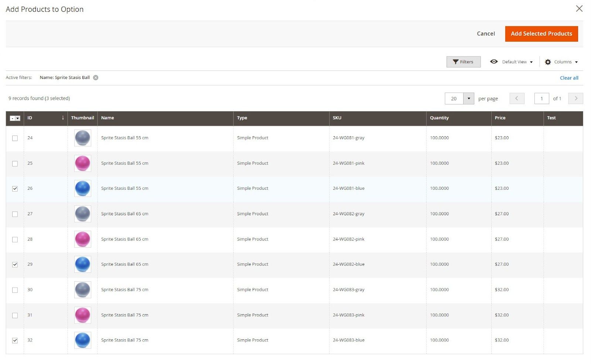Uncheck the box for product ID 29
The image size is (591, 364).
pos(15,265)
